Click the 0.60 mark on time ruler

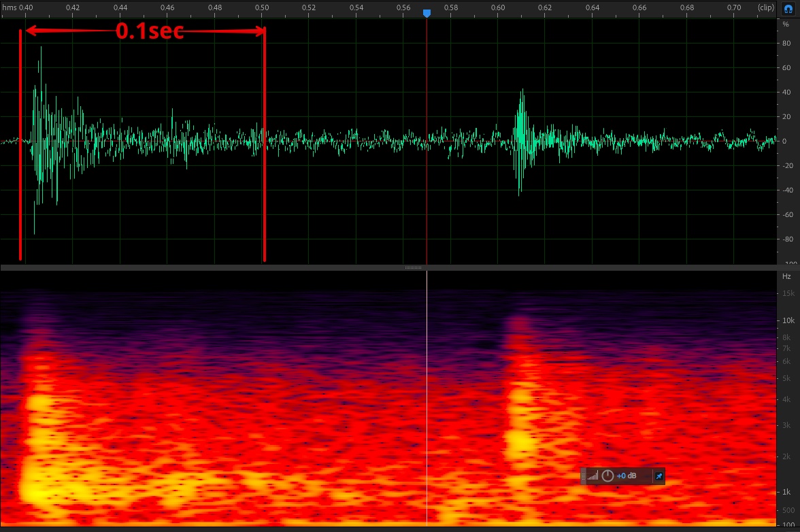coord(498,7)
